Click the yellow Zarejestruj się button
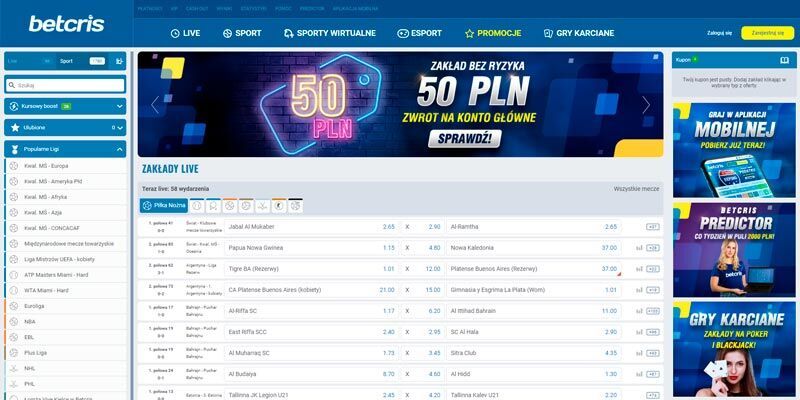800x400 pixels. pyautogui.click(x=767, y=33)
